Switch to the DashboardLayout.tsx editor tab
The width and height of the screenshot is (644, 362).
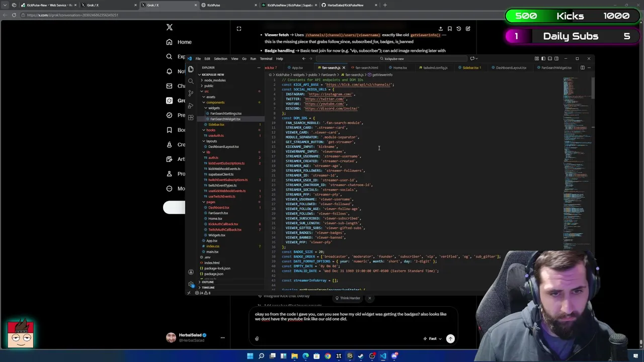(x=510, y=67)
